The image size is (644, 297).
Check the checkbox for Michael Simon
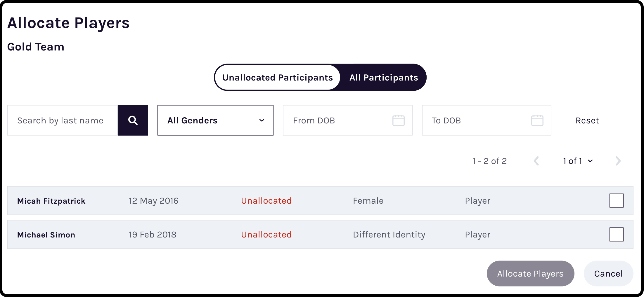pos(617,234)
